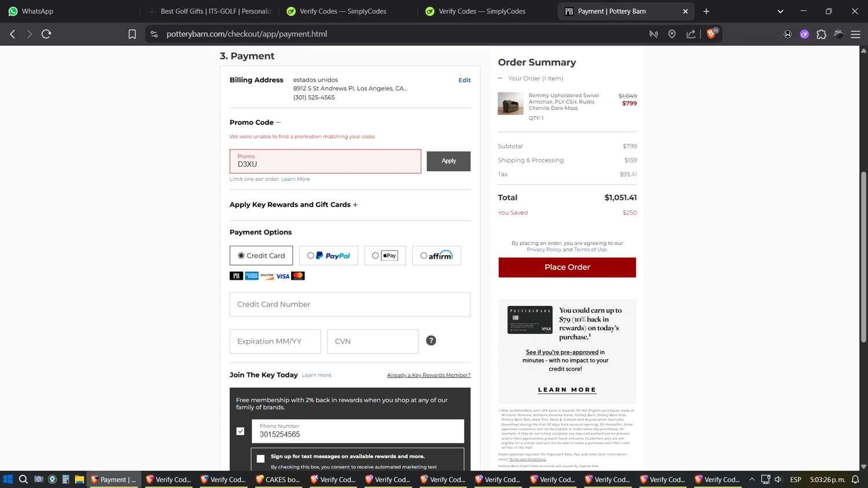Edit the billing address
The width and height of the screenshot is (868, 488).
pyautogui.click(x=465, y=80)
